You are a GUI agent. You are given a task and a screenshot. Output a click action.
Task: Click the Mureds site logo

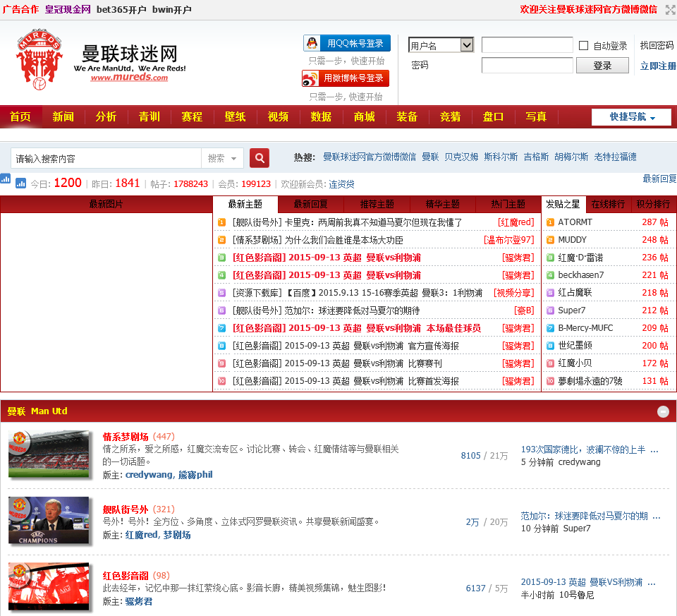pyautogui.click(x=102, y=59)
